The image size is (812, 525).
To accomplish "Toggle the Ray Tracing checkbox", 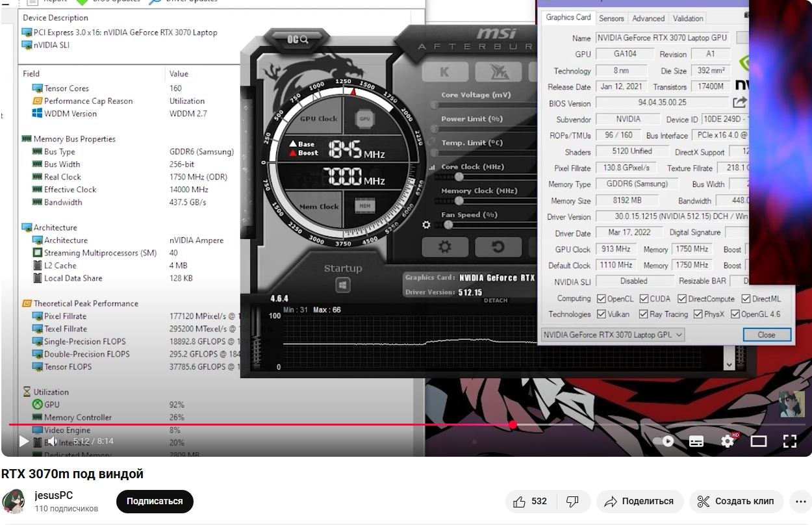I will coord(642,314).
